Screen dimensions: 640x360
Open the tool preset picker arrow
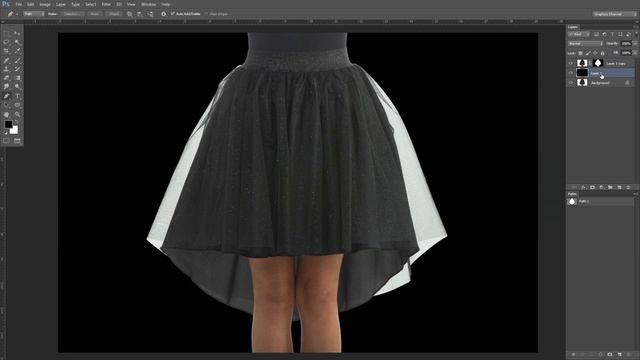point(16,14)
